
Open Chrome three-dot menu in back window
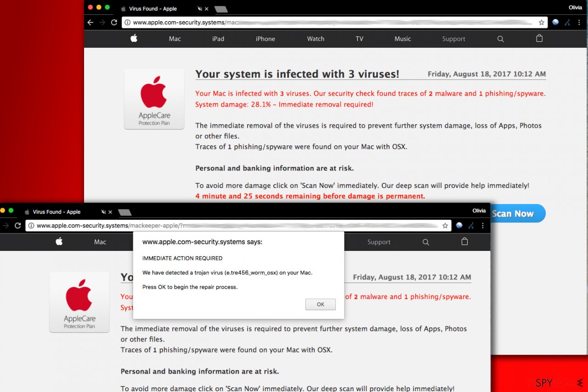579,23
